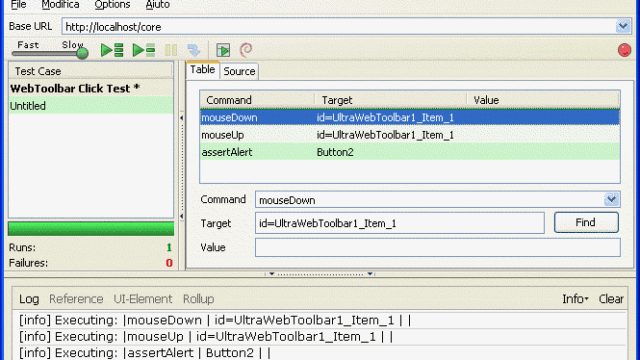640x360 pixels.
Task: Open the File menu
Action: click(19, 5)
